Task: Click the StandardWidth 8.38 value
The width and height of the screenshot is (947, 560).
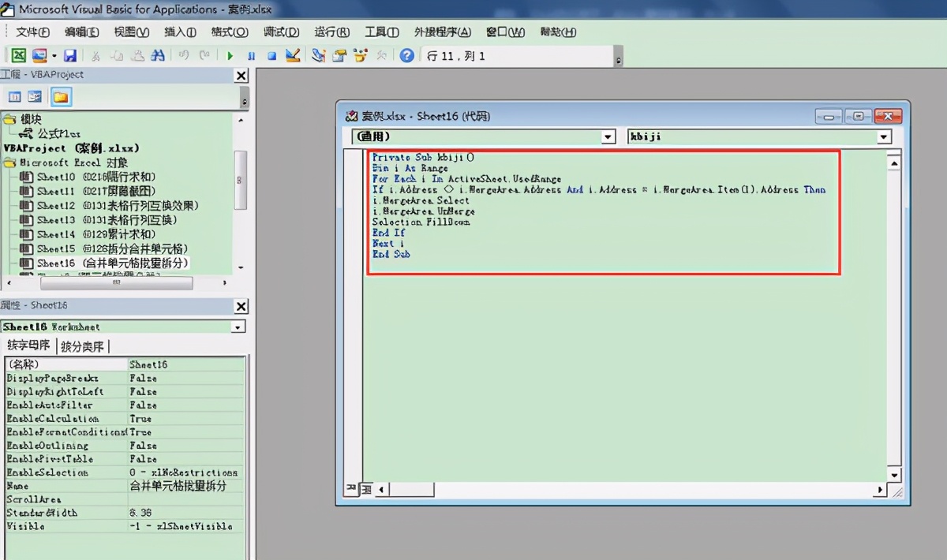Action: click(x=187, y=513)
